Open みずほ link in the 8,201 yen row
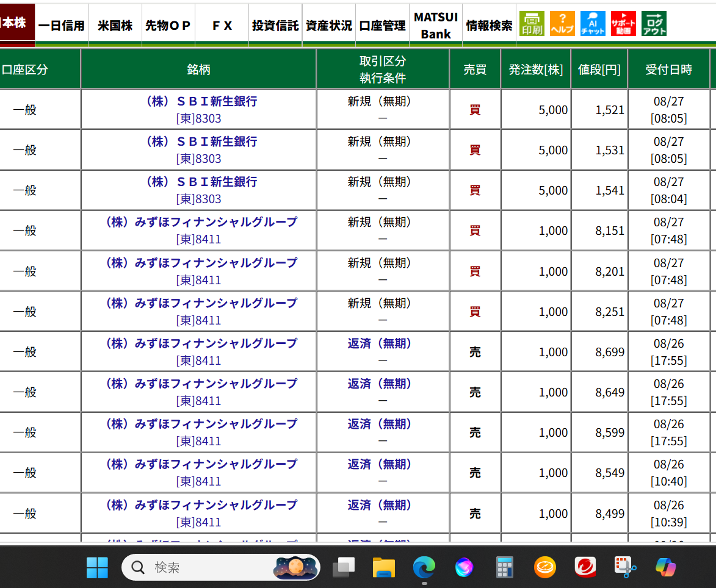The width and height of the screenshot is (716, 588). (x=201, y=263)
